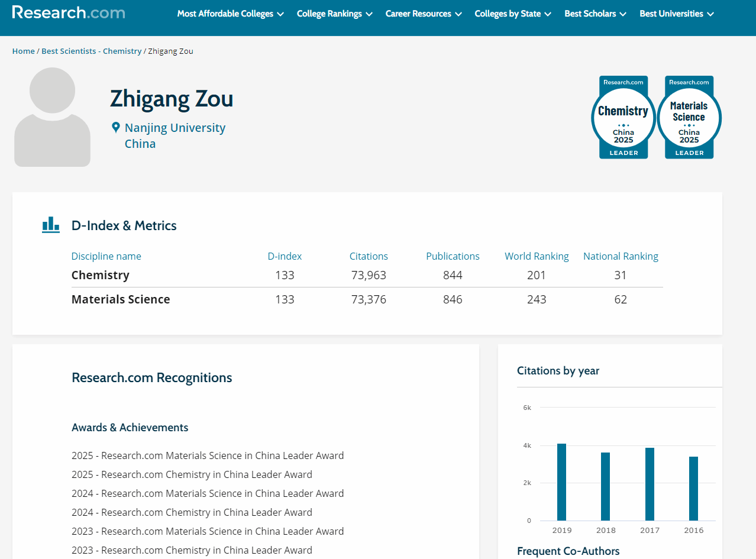Click the Materials Science China 2025 badge
The width and height of the screenshot is (756, 559).
689,117
